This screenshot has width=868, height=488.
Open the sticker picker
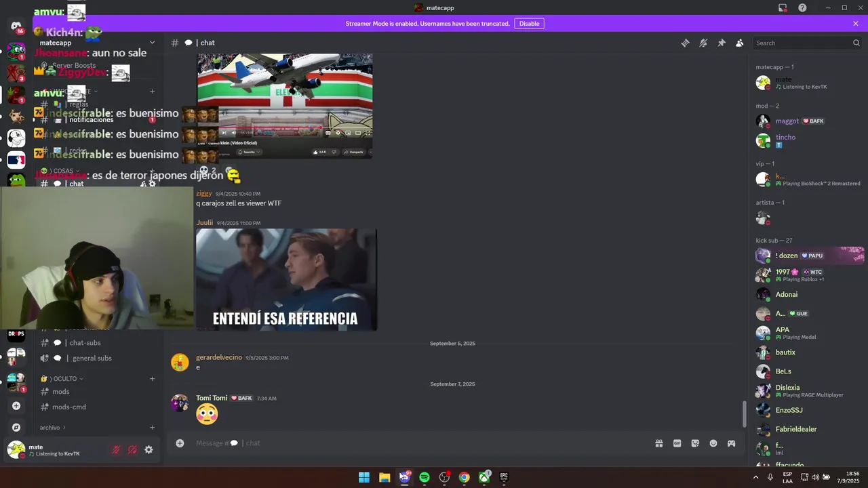tap(695, 443)
